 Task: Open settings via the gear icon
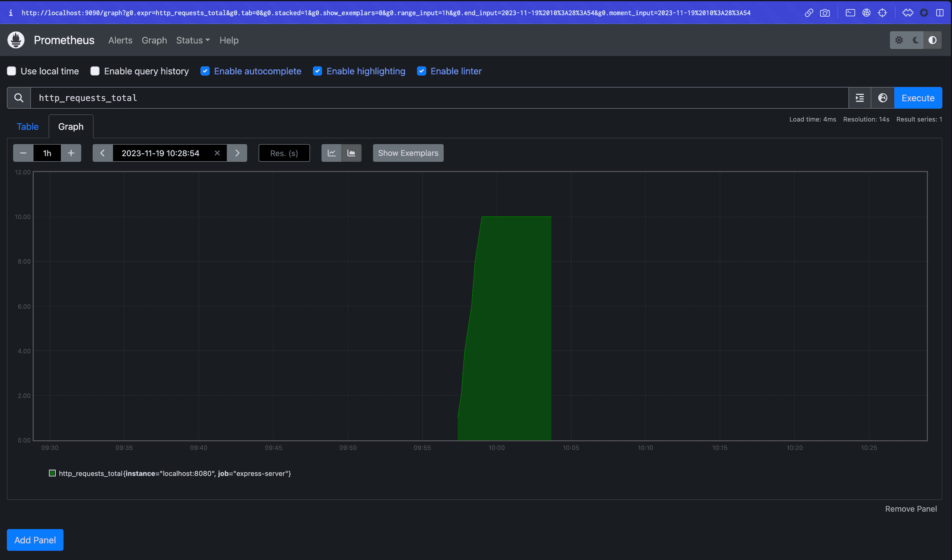(899, 40)
